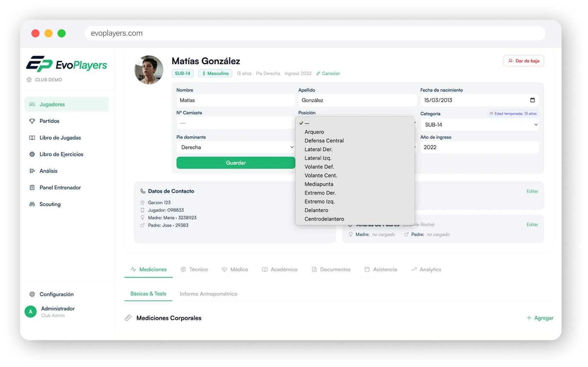This screenshot has width=588, height=367.
Task: Click Editar in Alturas de Padres card
Action: pyautogui.click(x=532, y=224)
